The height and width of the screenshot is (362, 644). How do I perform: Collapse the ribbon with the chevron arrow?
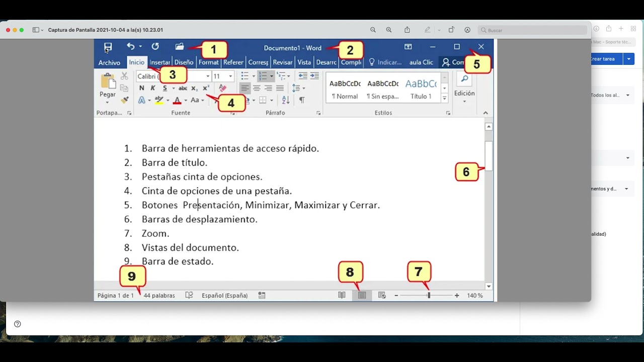(x=485, y=113)
